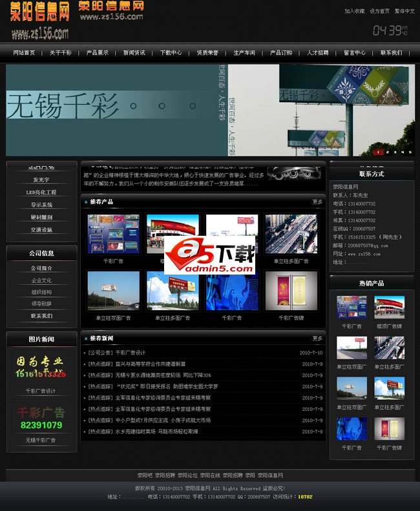Click the 无锡千彩 banner image
420x511 pixels.
[210, 110]
